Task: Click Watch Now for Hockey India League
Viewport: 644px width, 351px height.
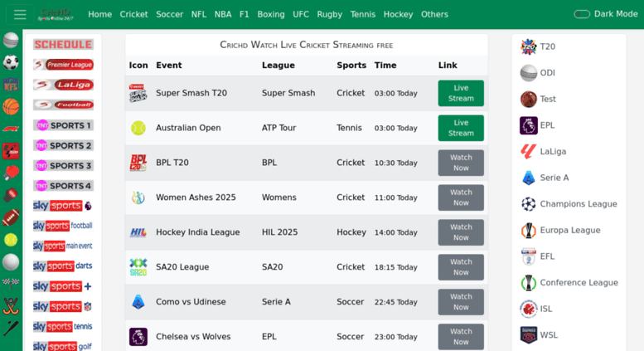Action: (x=461, y=232)
